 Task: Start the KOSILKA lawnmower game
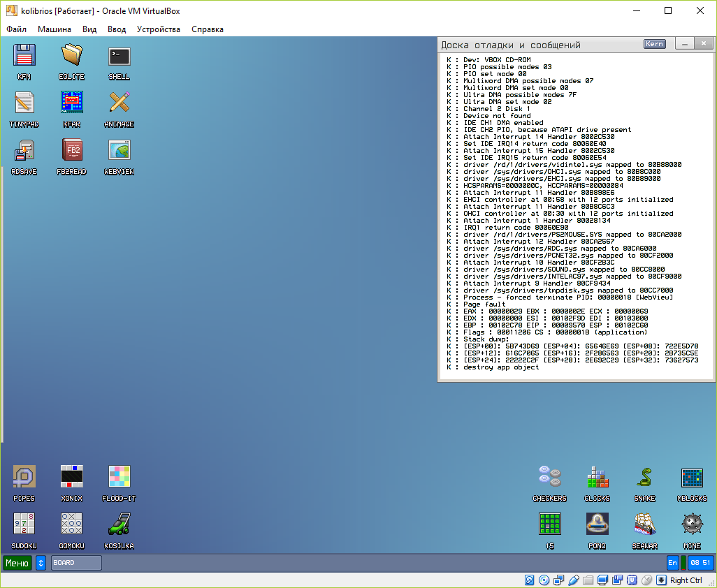(119, 524)
